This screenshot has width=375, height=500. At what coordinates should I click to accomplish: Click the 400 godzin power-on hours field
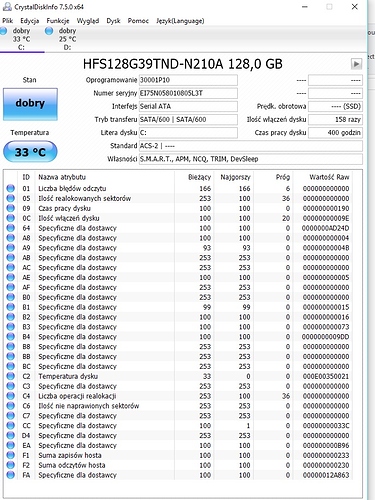pyautogui.click(x=335, y=133)
